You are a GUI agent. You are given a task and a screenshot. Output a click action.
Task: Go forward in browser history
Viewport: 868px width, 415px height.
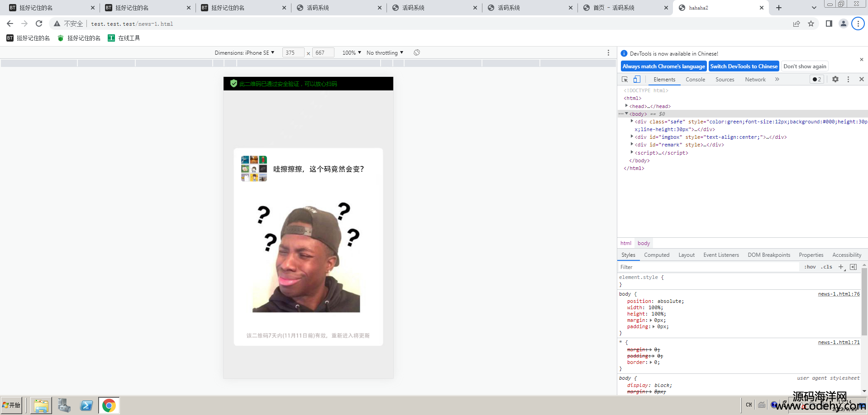click(x=24, y=24)
